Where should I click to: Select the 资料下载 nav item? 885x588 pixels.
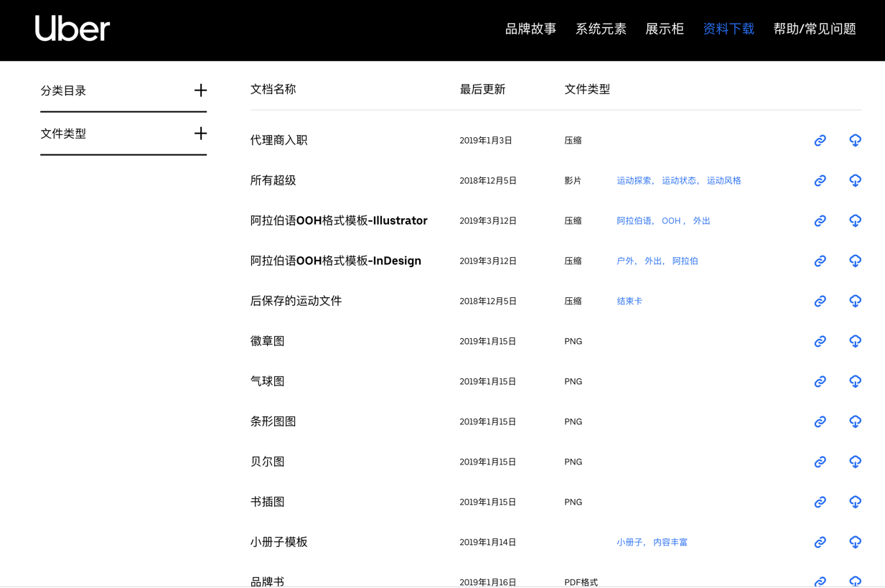[x=729, y=29]
